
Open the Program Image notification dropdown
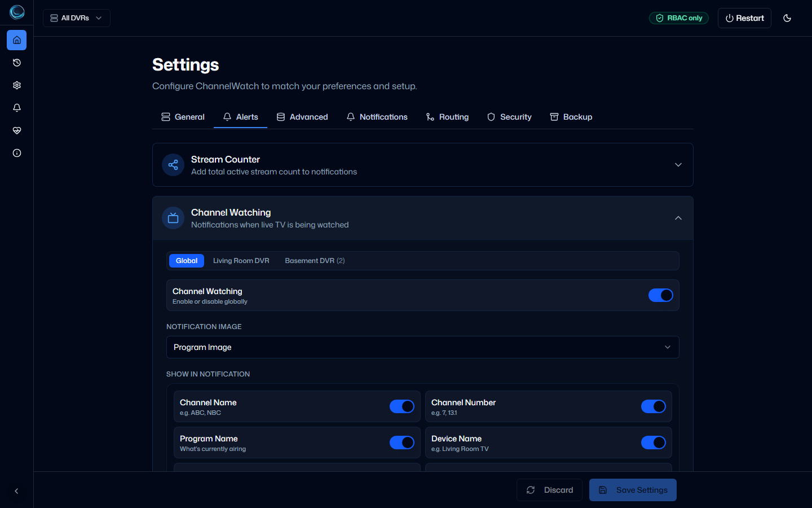tap(423, 347)
